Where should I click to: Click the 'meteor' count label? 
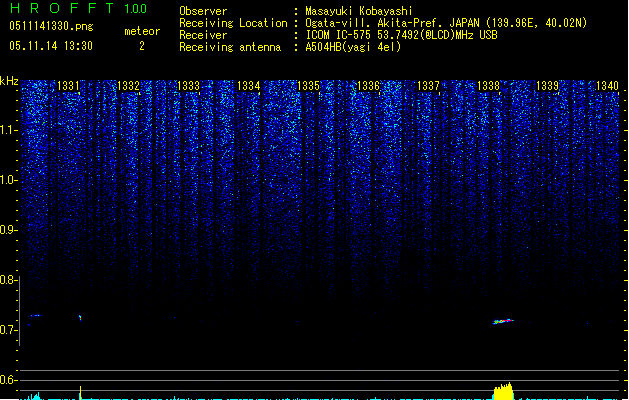tap(142, 31)
